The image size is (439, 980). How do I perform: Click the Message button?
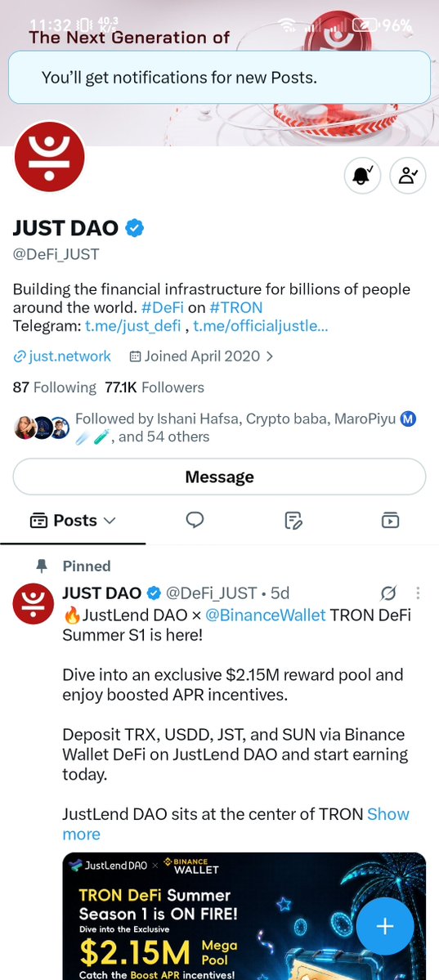(x=219, y=477)
